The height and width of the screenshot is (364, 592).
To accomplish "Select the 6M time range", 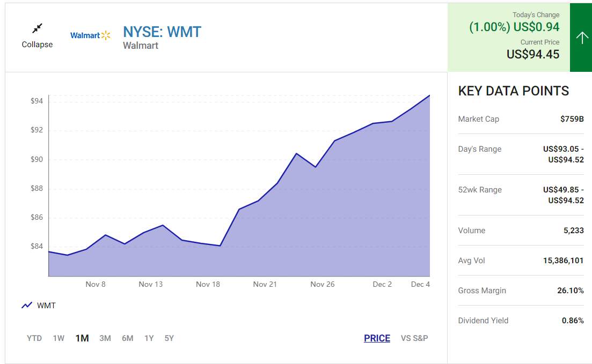I will 127,338.
